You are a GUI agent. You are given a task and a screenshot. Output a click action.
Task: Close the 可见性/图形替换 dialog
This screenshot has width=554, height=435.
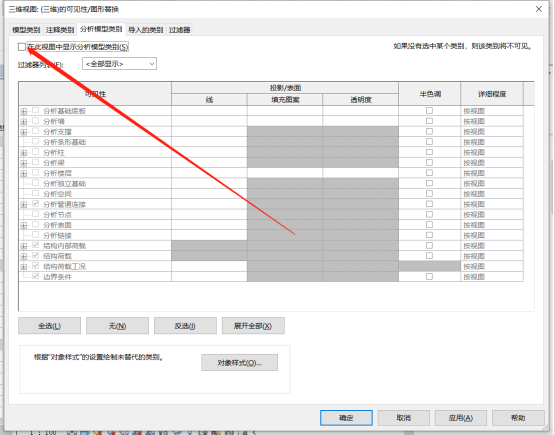pyautogui.click(x=539, y=9)
